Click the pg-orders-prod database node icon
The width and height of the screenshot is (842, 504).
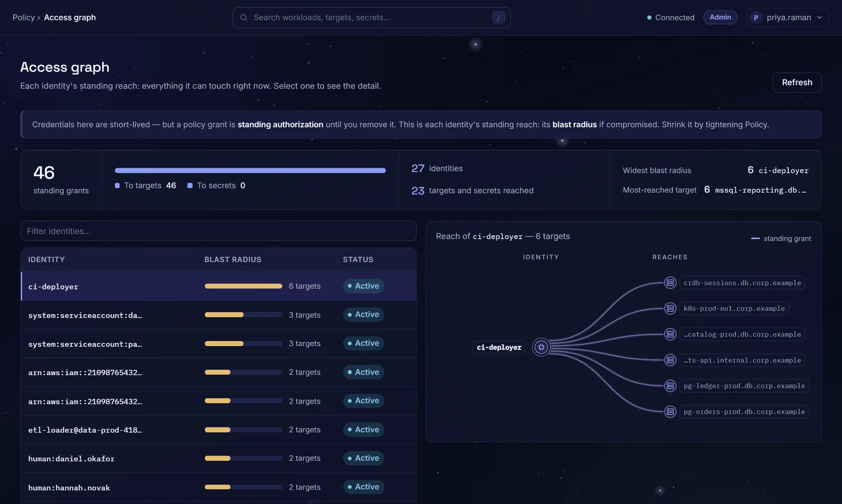pyautogui.click(x=670, y=411)
